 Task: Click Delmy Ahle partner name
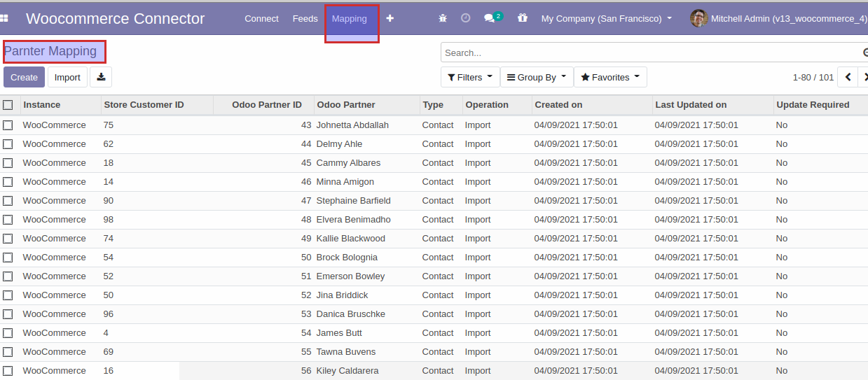pyautogui.click(x=339, y=144)
